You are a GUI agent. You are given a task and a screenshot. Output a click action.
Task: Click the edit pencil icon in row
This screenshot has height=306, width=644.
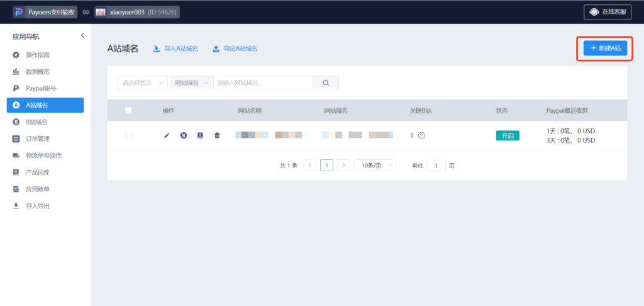[x=167, y=135]
